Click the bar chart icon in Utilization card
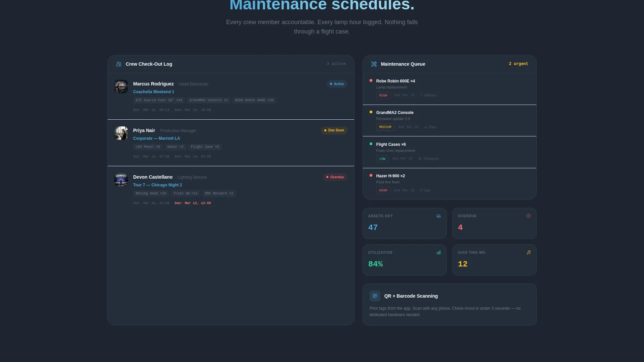Screen dimensions: 644x362 (439, 253)
